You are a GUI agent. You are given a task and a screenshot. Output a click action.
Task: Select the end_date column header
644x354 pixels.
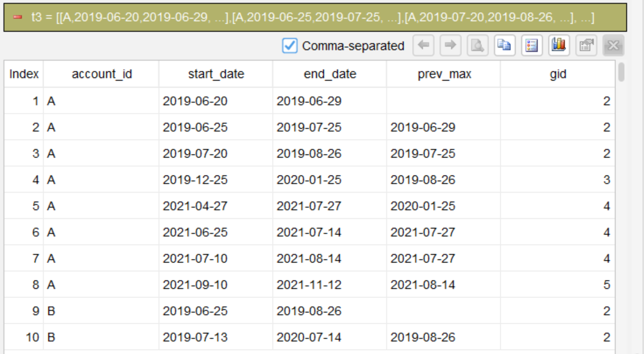coord(329,74)
